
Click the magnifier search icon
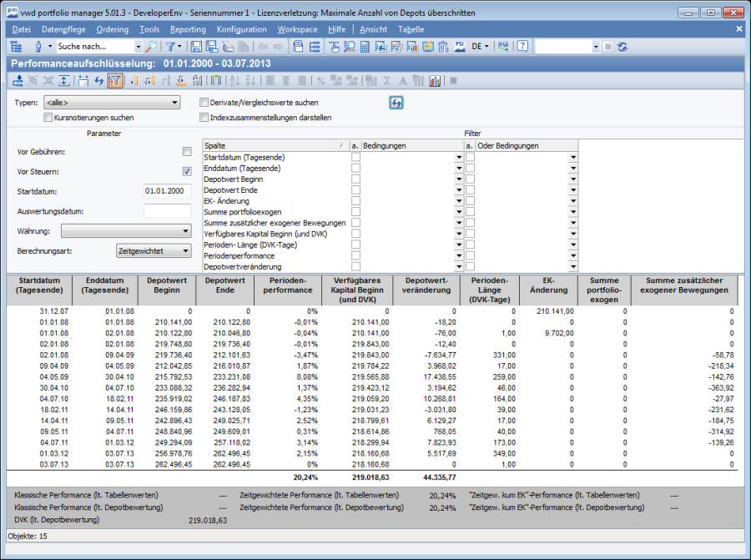(151, 47)
